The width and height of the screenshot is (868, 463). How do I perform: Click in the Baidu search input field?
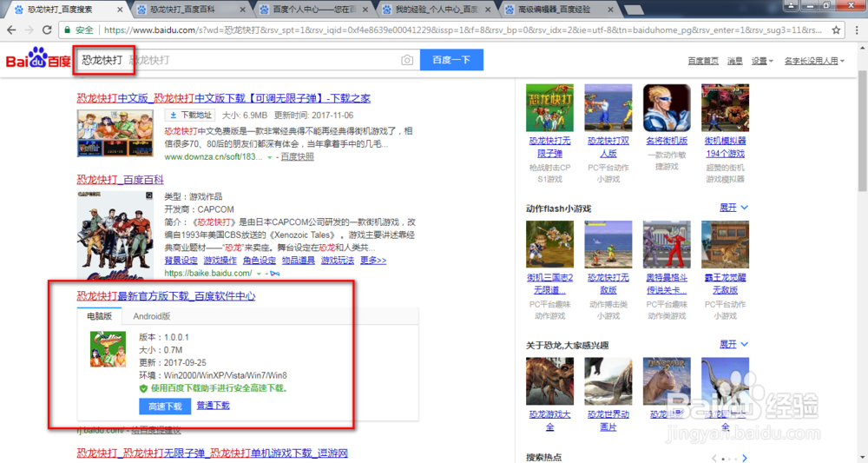tap(247, 60)
